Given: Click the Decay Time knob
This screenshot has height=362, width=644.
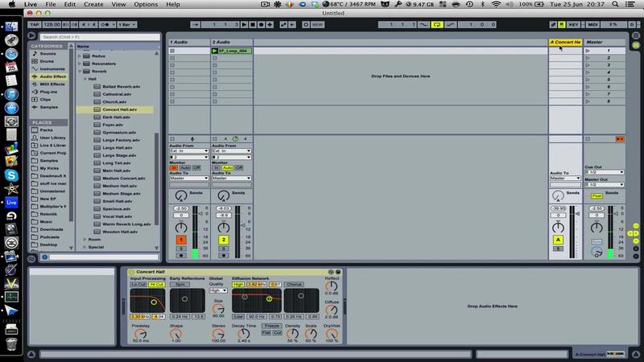Looking at the screenshot, I should tap(244, 334).
